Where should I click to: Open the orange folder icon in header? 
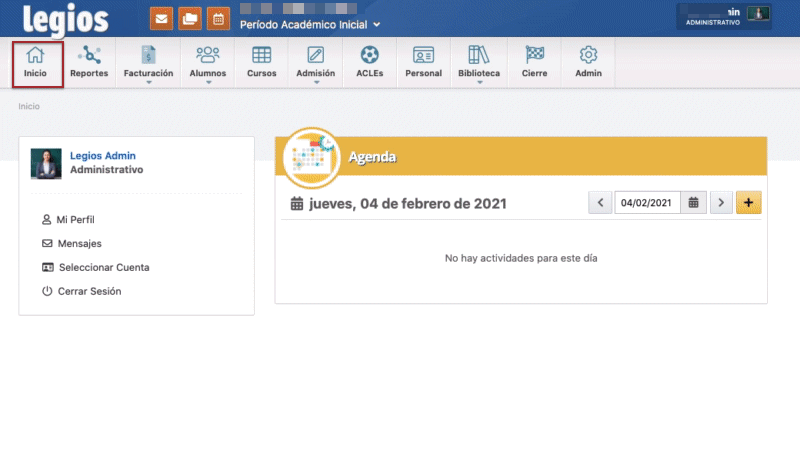(x=189, y=18)
